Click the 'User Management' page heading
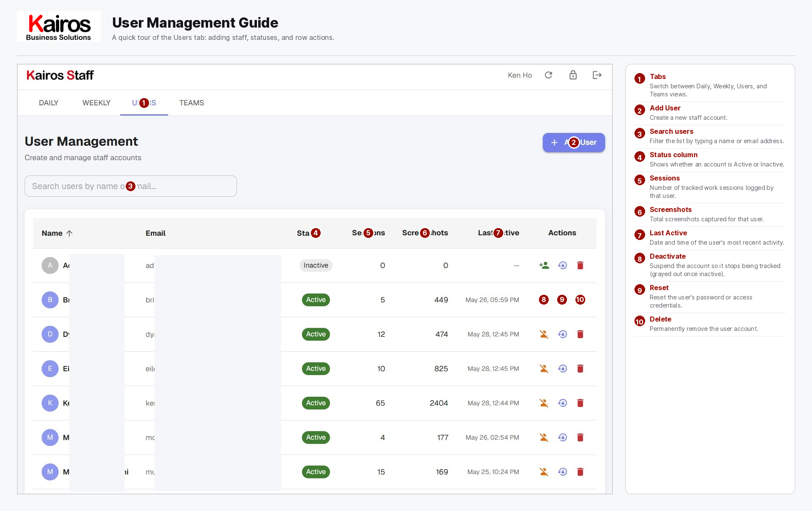This screenshot has height=511, width=812. (x=82, y=141)
